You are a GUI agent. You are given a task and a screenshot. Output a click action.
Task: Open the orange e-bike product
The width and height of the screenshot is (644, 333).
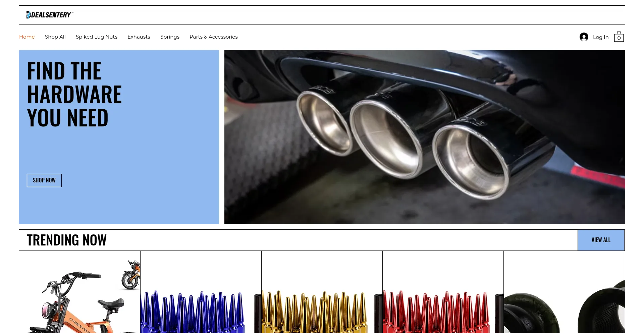tap(79, 295)
